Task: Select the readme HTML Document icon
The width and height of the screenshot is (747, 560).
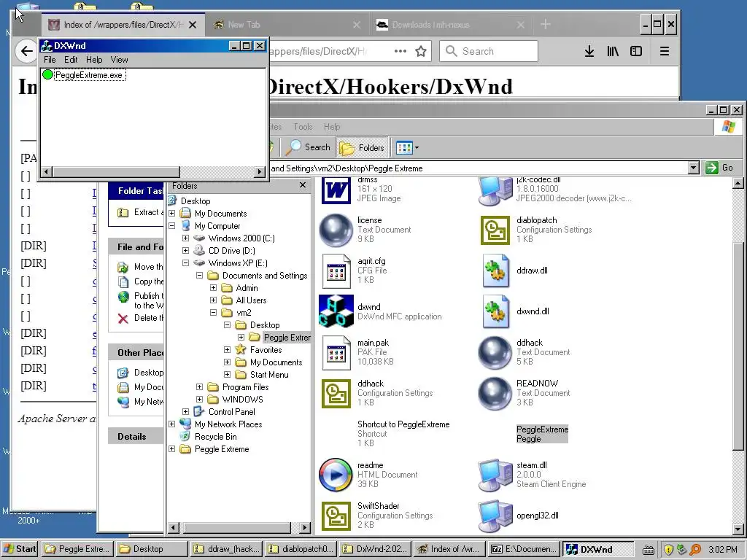Action: click(x=336, y=475)
